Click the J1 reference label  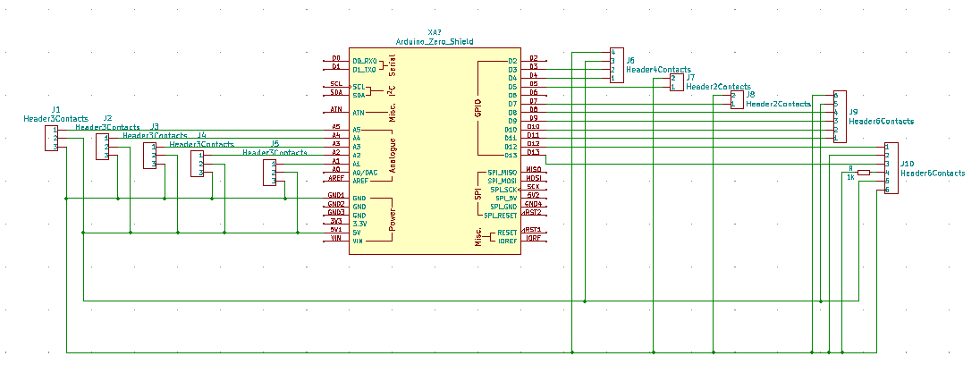pos(56,110)
